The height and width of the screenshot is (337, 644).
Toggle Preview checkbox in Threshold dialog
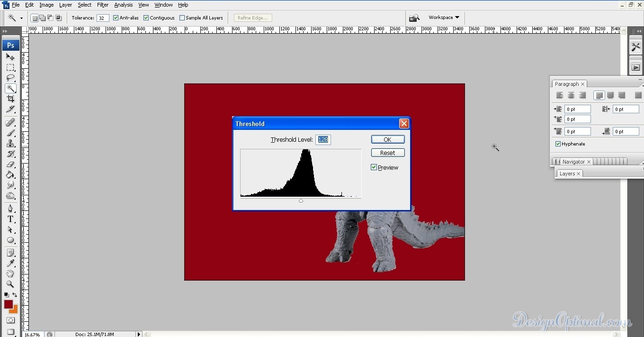(x=374, y=167)
